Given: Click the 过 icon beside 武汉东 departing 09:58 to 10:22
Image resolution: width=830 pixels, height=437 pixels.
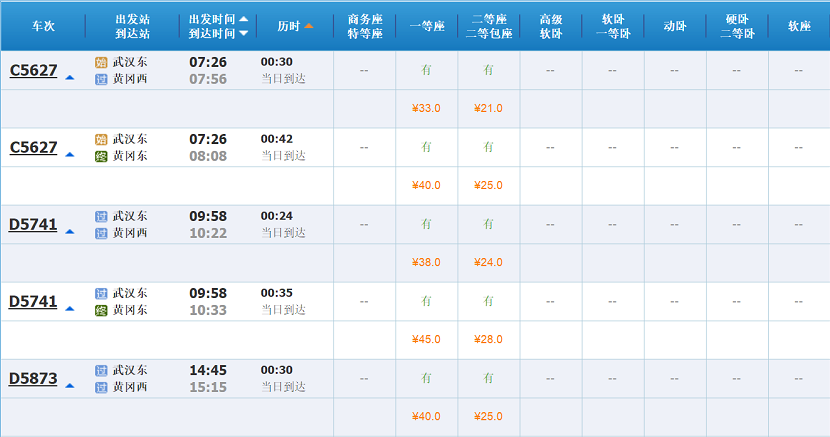Looking at the screenshot, I should click(101, 216).
